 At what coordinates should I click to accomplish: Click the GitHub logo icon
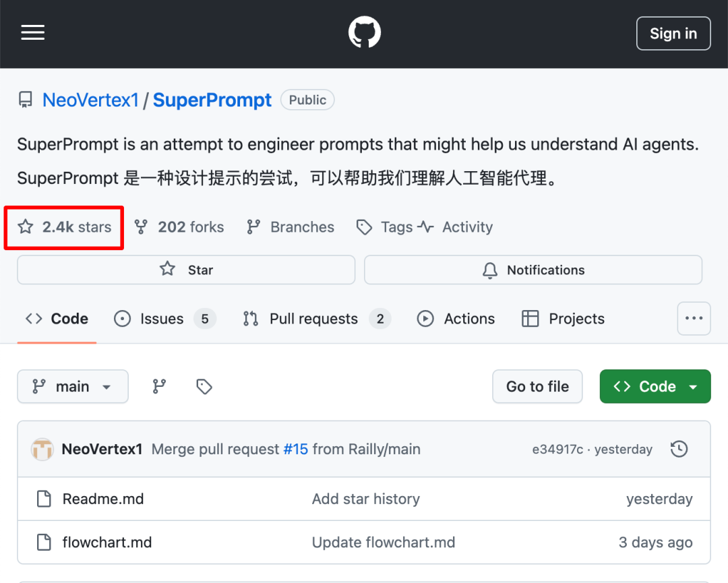pos(364,32)
